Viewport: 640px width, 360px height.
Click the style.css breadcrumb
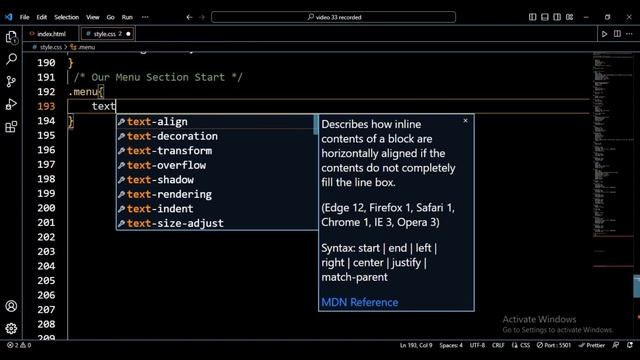coord(51,47)
